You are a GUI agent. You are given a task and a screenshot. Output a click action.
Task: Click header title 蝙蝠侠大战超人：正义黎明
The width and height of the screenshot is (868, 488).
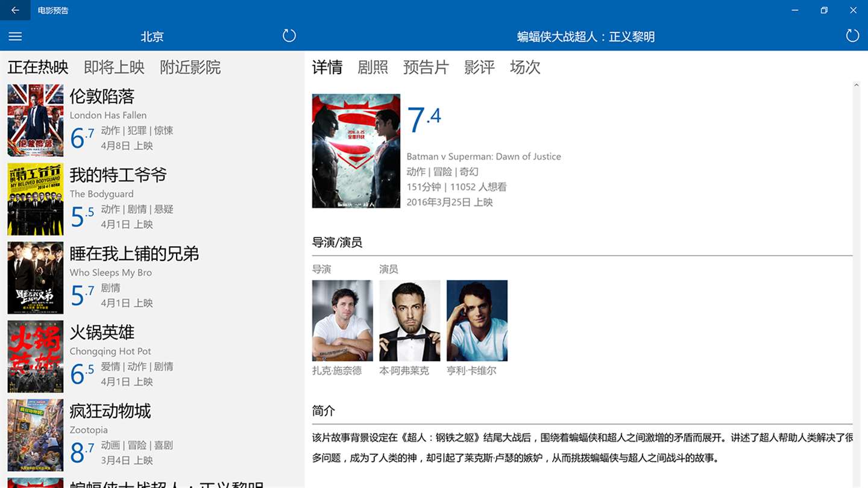coord(586,37)
